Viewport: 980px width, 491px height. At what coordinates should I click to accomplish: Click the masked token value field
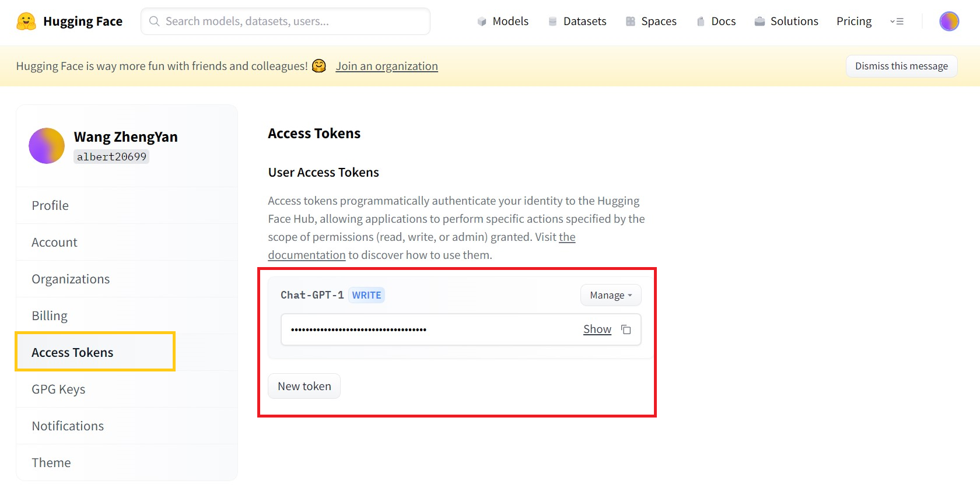pos(461,329)
